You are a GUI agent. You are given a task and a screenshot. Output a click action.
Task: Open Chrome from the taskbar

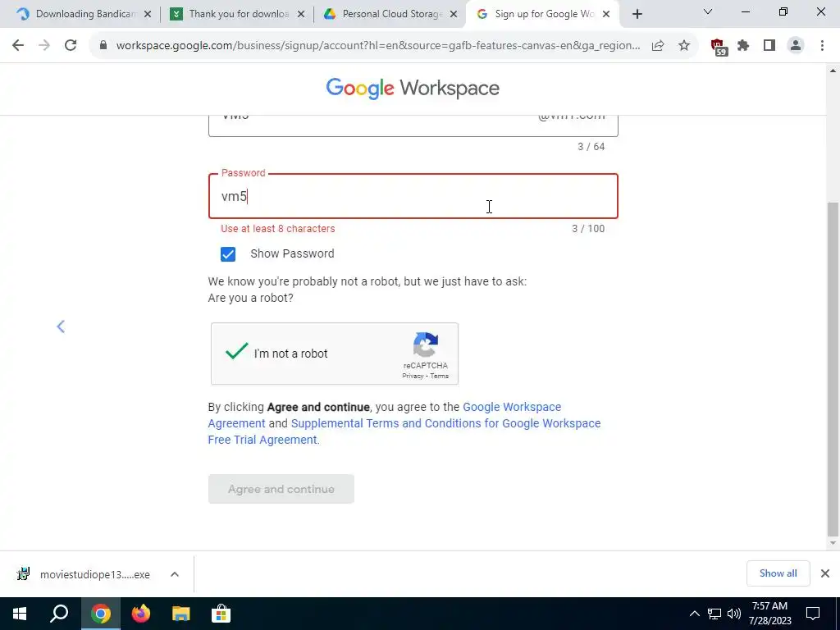tap(100, 614)
